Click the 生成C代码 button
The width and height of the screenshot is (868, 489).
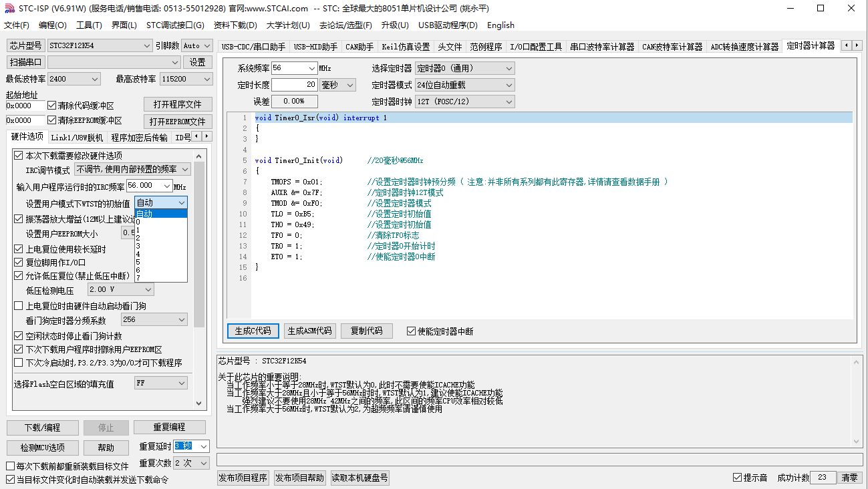[253, 331]
